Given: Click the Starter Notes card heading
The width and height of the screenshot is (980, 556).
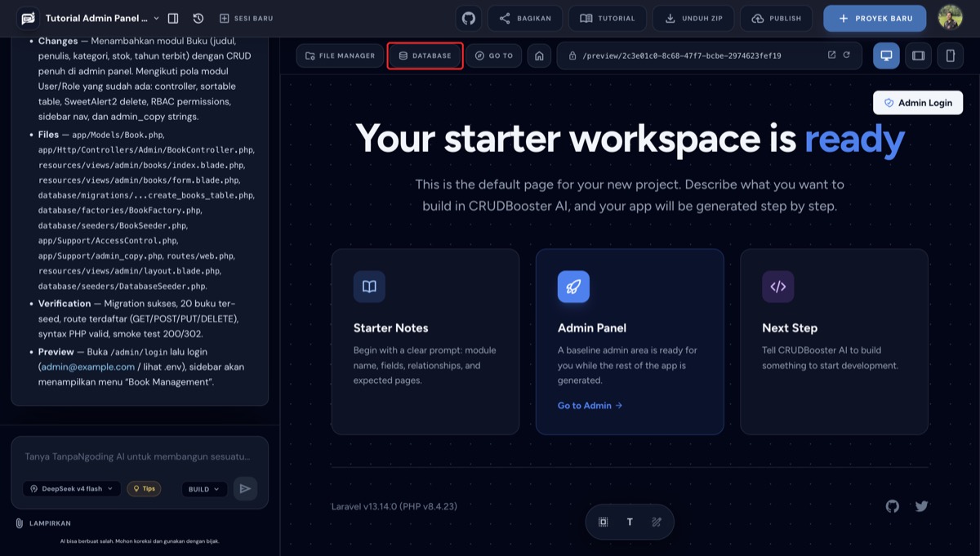Looking at the screenshot, I should pyautogui.click(x=391, y=328).
